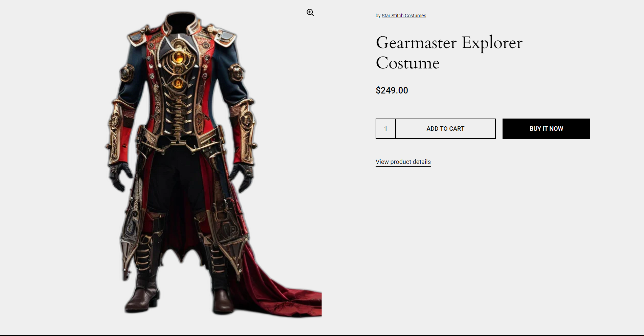
Task: Focus the quantity input field showing 1
Action: [385, 129]
